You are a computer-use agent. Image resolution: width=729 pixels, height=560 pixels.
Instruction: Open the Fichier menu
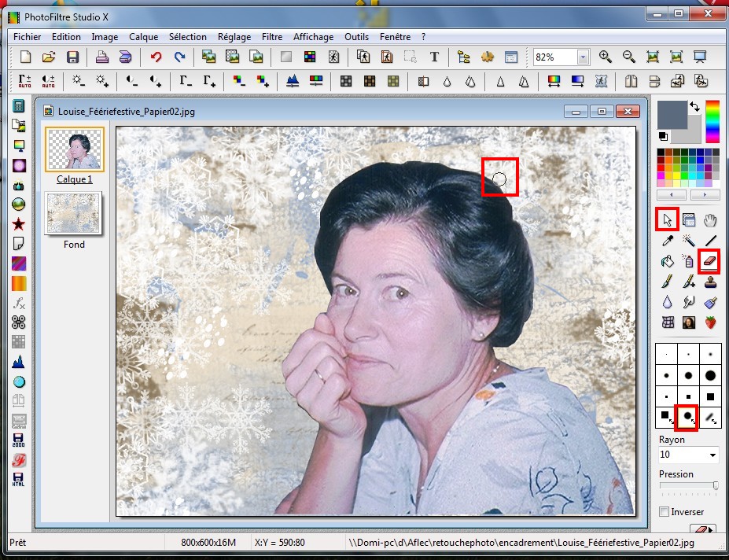click(x=27, y=37)
